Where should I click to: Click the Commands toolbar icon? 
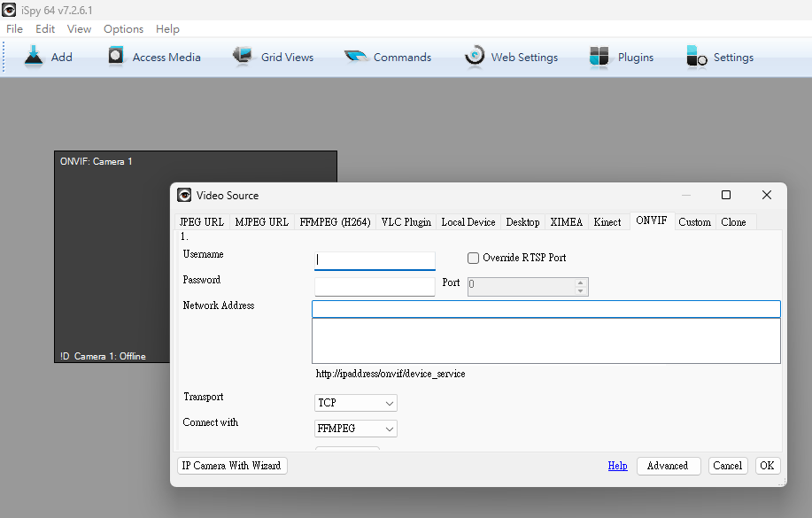[x=356, y=57]
